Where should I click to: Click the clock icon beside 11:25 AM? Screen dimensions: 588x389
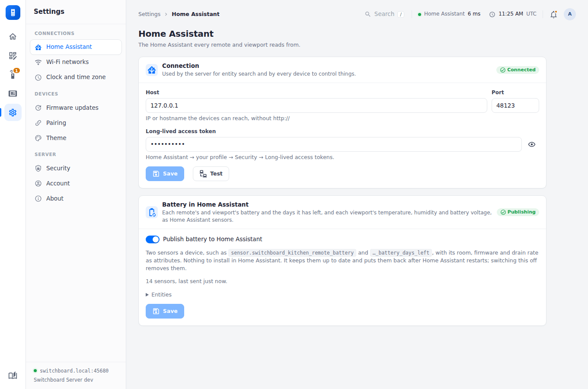click(x=492, y=14)
